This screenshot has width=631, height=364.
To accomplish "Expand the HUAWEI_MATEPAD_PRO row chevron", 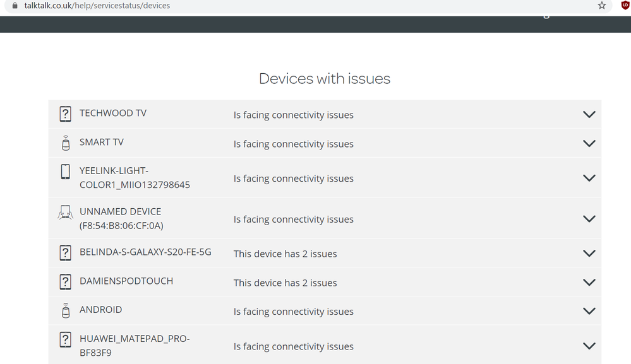I will [589, 346].
